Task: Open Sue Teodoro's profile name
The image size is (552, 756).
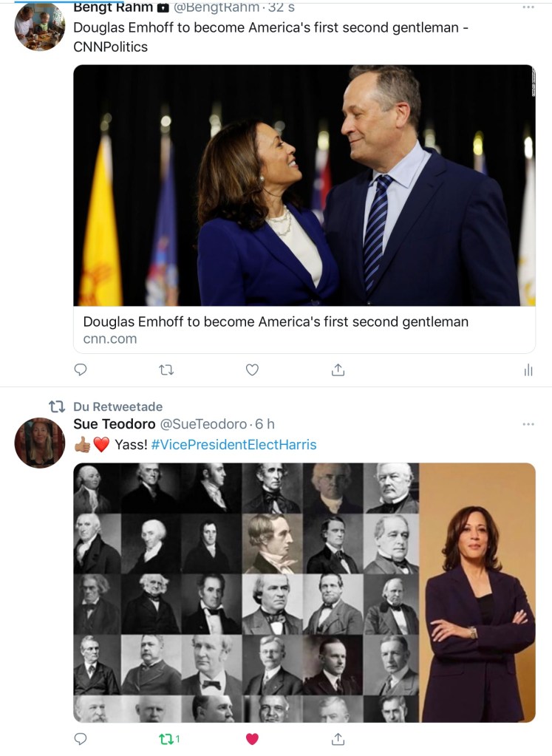Action: pyautogui.click(x=115, y=424)
